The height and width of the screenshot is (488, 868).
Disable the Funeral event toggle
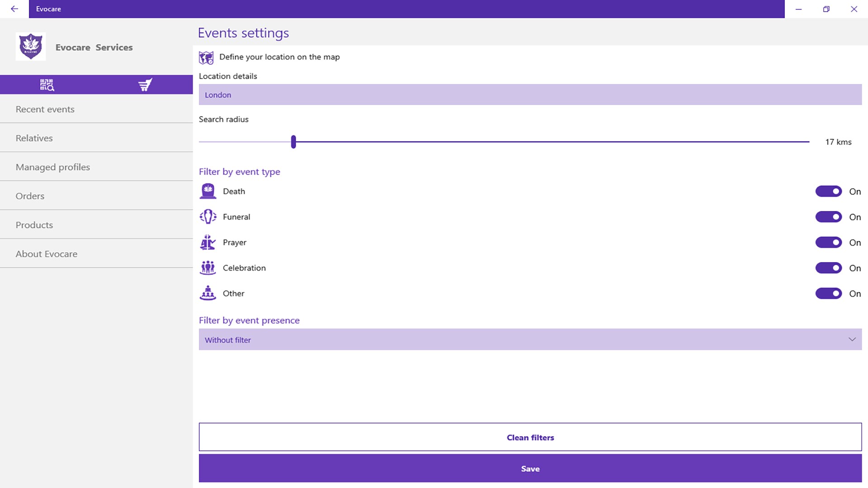tap(828, 217)
